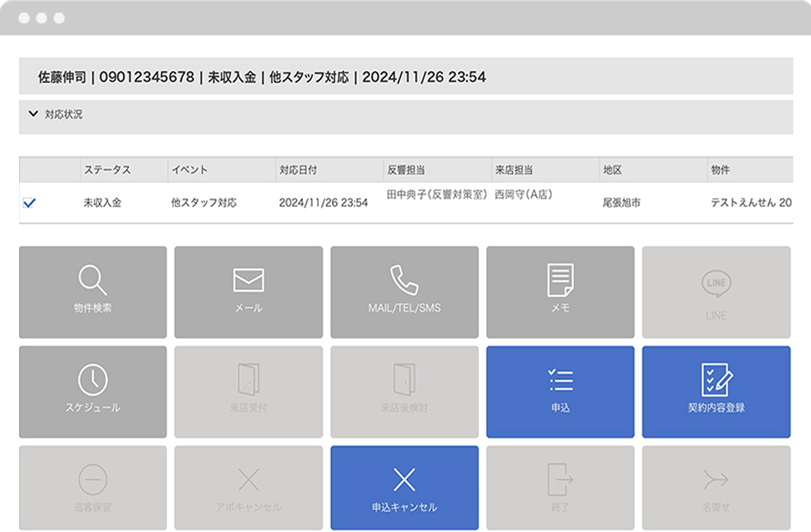
Task: Click the ステータス column header
Action: point(107,170)
